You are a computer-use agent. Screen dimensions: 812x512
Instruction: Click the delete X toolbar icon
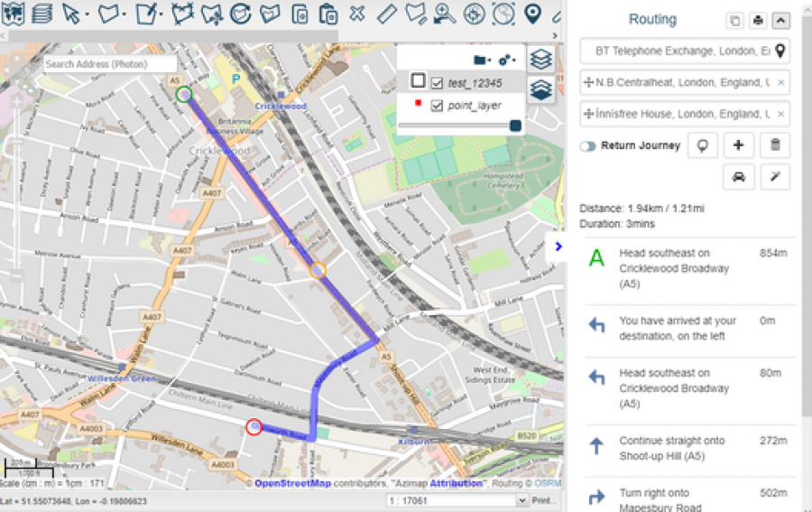click(356, 14)
